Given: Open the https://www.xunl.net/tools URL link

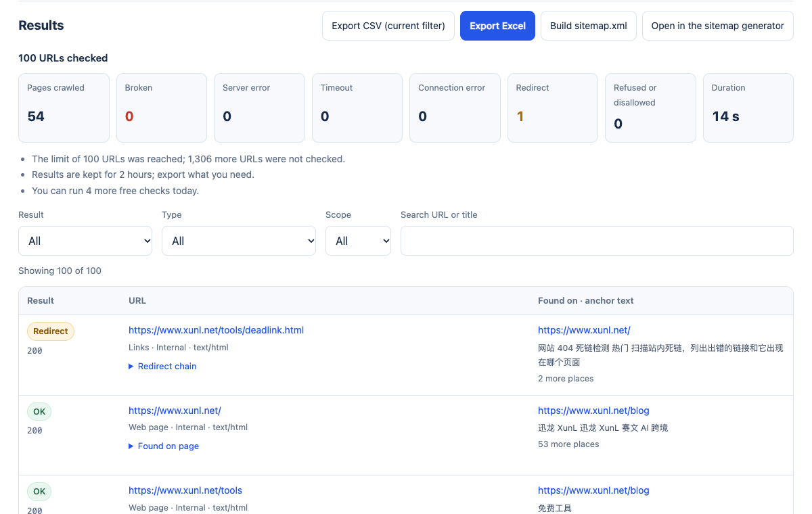Looking at the screenshot, I should [x=185, y=490].
